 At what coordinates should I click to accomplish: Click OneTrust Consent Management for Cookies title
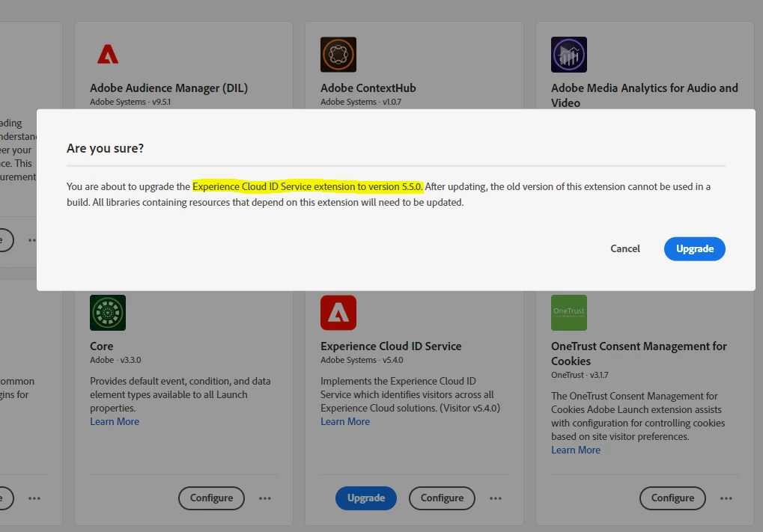(639, 353)
